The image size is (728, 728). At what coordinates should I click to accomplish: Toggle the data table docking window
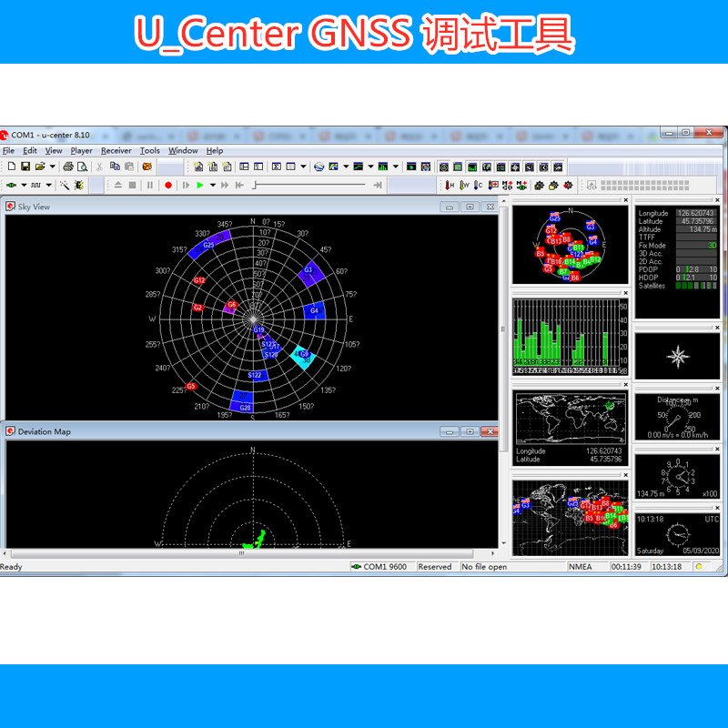coord(501,167)
